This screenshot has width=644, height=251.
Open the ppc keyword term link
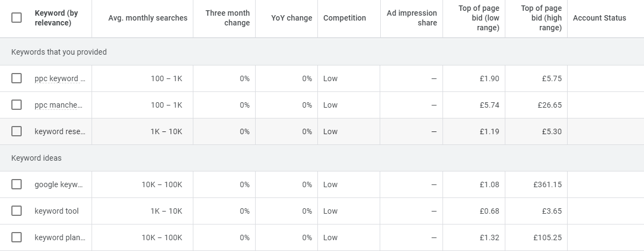point(60,79)
